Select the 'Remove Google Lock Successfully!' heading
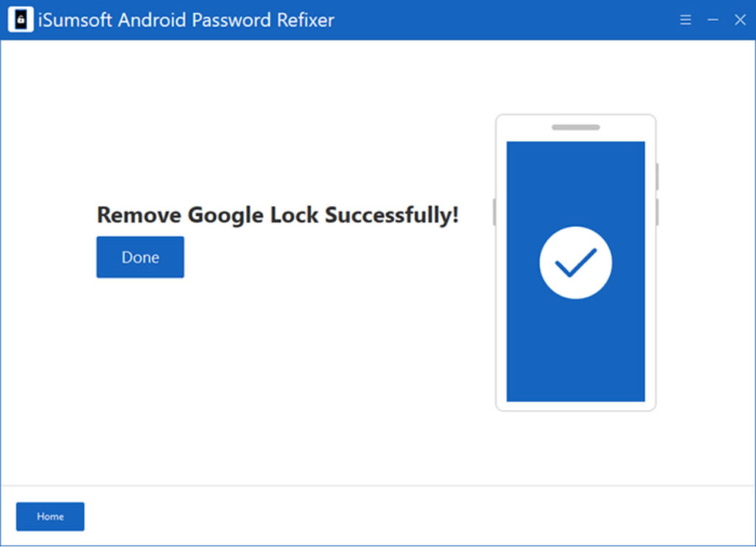The width and height of the screenshot is (756, 547). 278,215
